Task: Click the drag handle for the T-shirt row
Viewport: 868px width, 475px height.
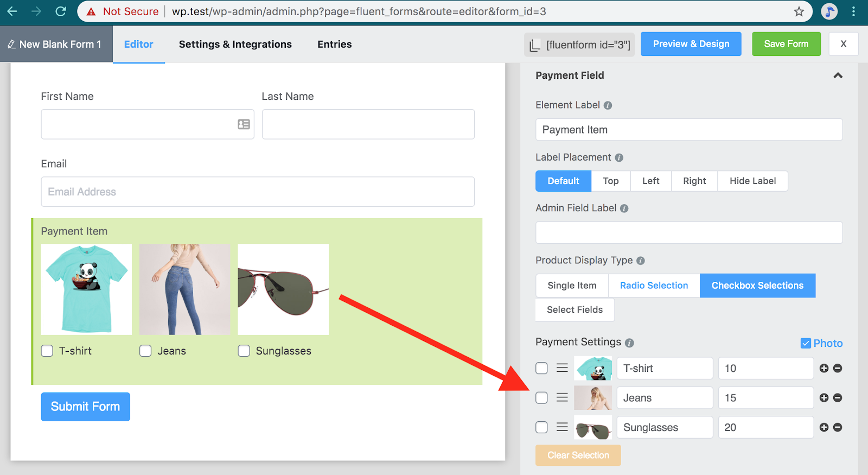Action: (562, 368)
